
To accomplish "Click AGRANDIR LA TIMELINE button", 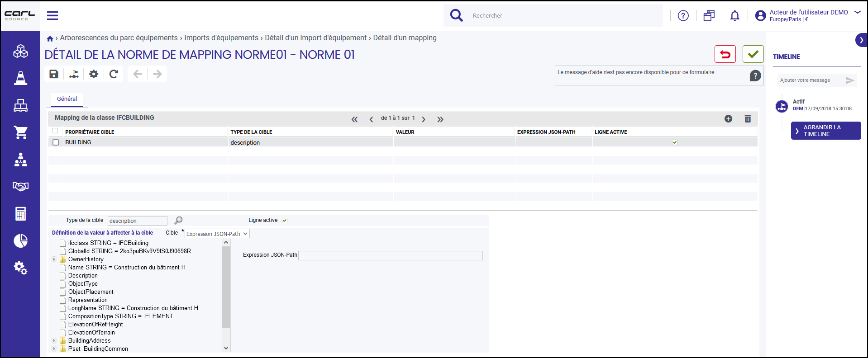I will coord(826,131).
